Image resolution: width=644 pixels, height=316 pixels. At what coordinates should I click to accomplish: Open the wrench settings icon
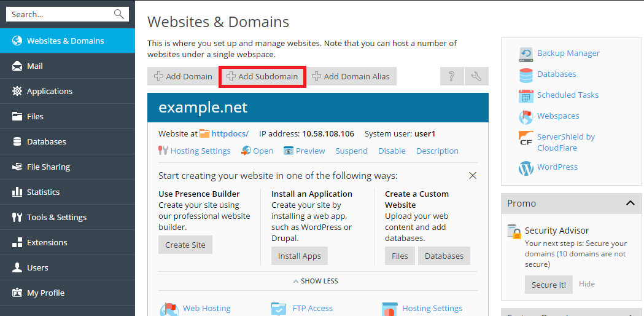476,76
